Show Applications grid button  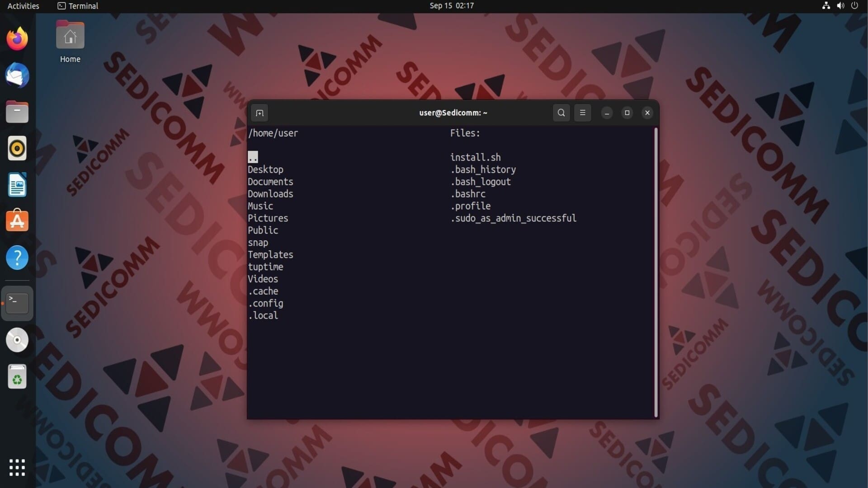point(17,468)
